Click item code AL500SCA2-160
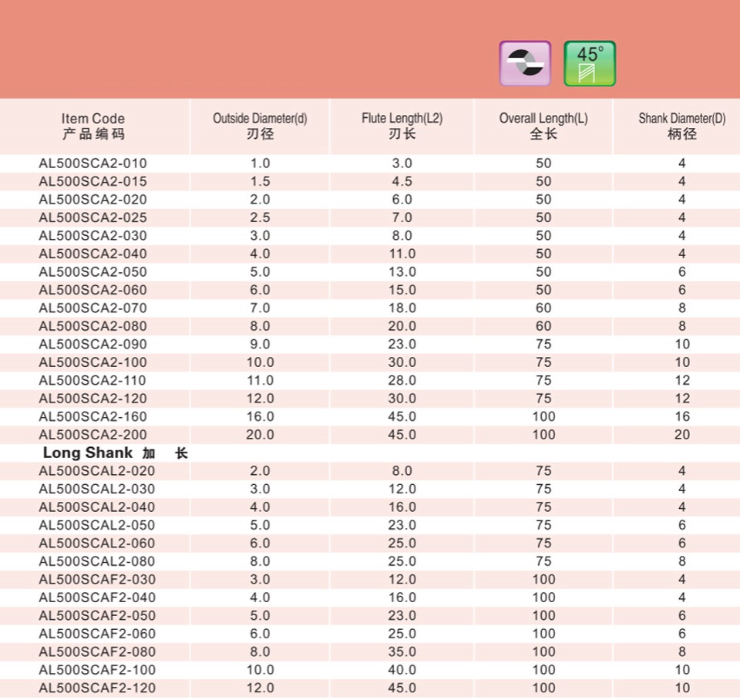The height and width of the screenshot is (700, 740). (x=93, y=417)
